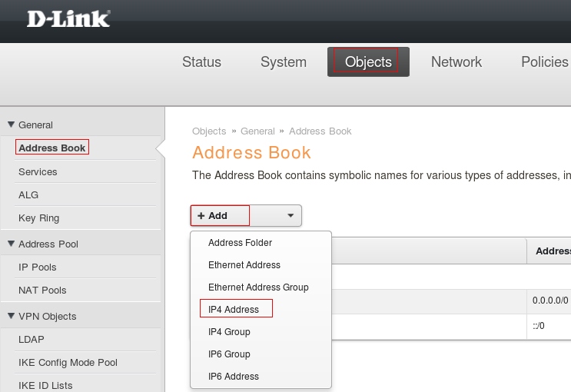Select ALG in the sidebar
Image resolution: width=571 pixels, height=392 pixels.
pos(28,194)
